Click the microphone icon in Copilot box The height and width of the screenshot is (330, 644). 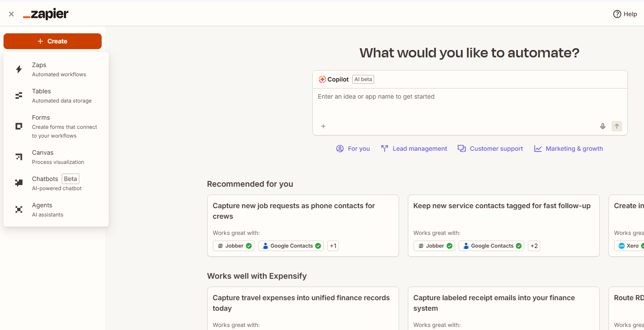[603, 126]
